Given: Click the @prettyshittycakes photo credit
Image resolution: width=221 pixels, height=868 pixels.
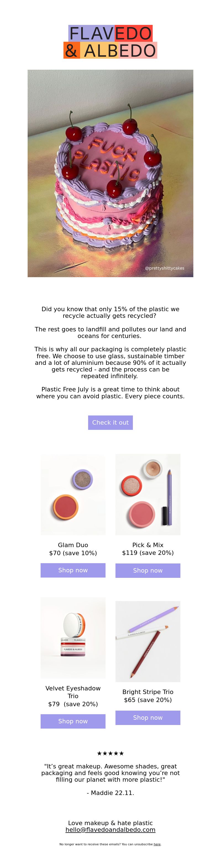Looking at the screenshot, I should click(164, 268).
